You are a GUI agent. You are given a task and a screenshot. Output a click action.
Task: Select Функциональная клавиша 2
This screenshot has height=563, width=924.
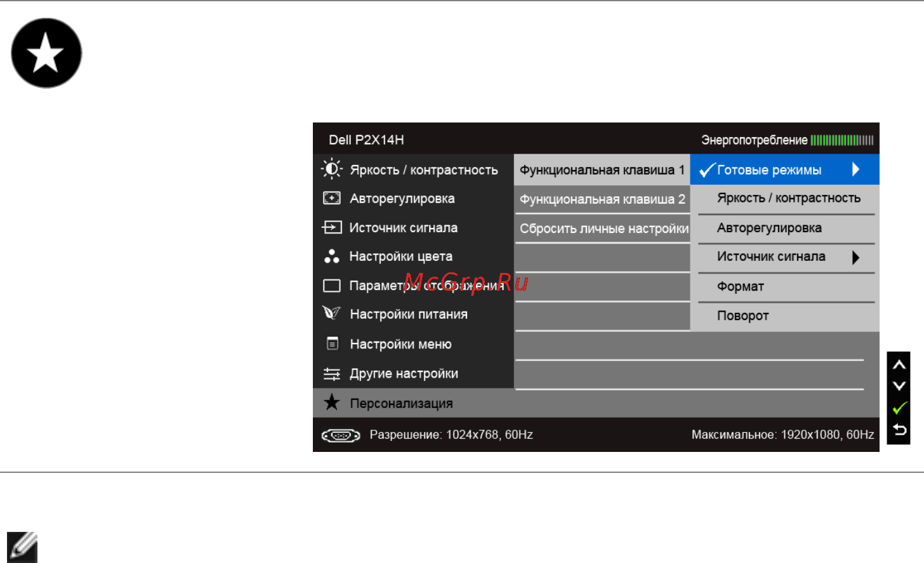(x=602, y=199)
